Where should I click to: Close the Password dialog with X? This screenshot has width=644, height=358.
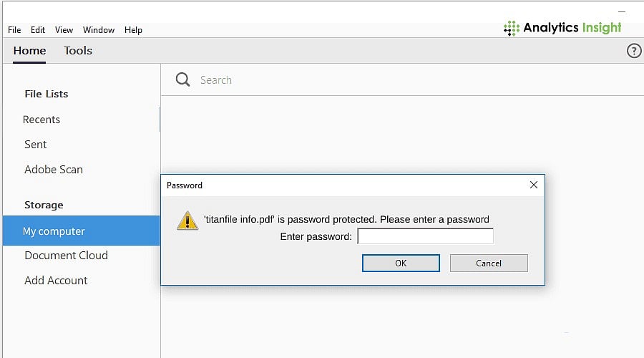534,185
